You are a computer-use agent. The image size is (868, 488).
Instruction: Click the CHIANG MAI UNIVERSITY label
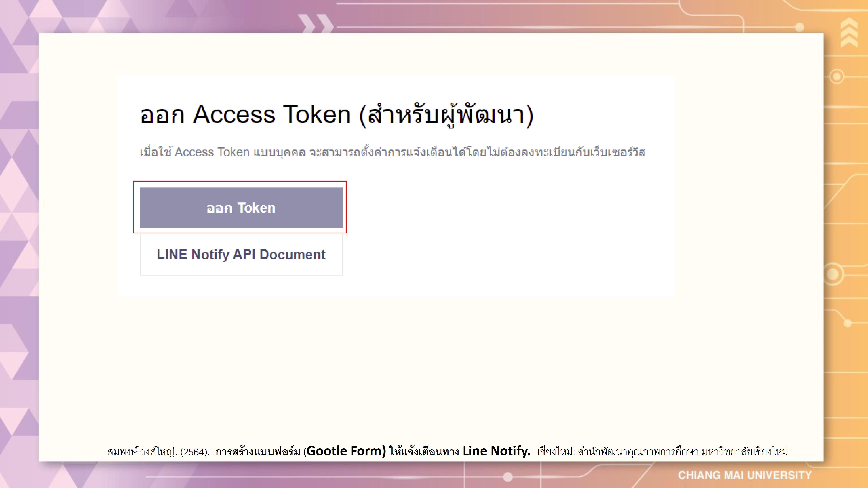coord(745,475)
